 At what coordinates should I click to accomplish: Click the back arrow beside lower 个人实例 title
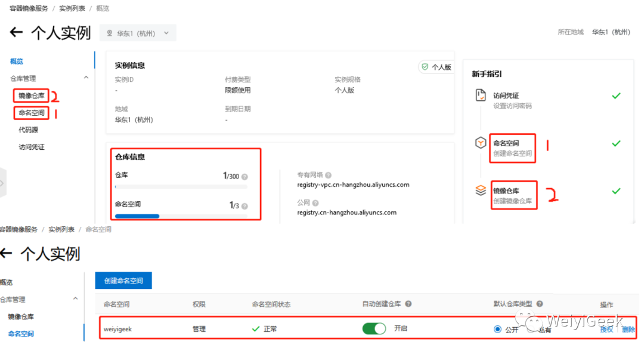(6, 253)
